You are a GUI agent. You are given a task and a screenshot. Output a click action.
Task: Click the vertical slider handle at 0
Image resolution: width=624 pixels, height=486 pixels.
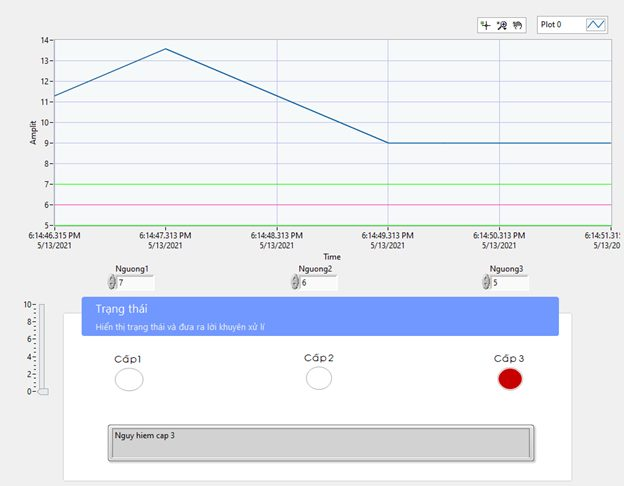pos(43,392)
